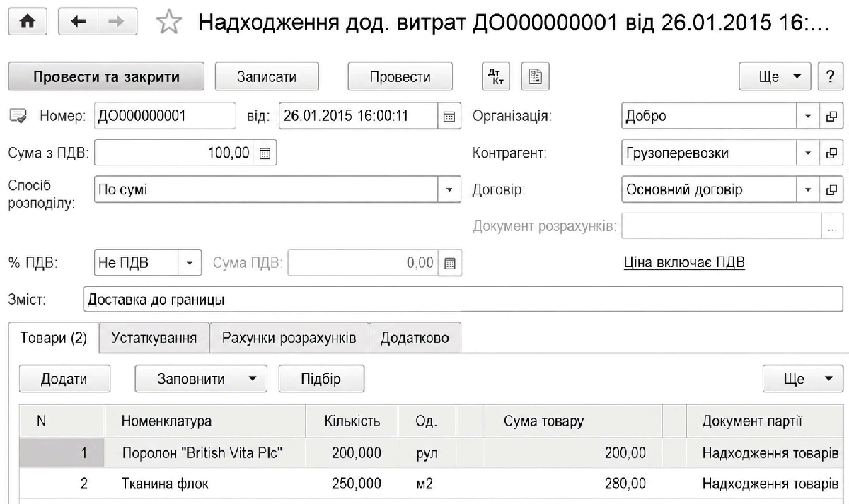Expand the Спосіб розподілу dropdown

point(449,189)
